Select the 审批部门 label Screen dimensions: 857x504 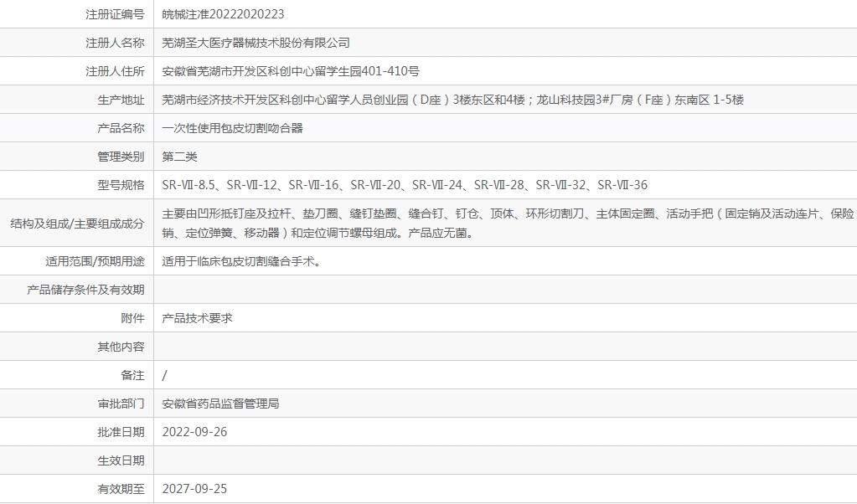tap(121, 403)
